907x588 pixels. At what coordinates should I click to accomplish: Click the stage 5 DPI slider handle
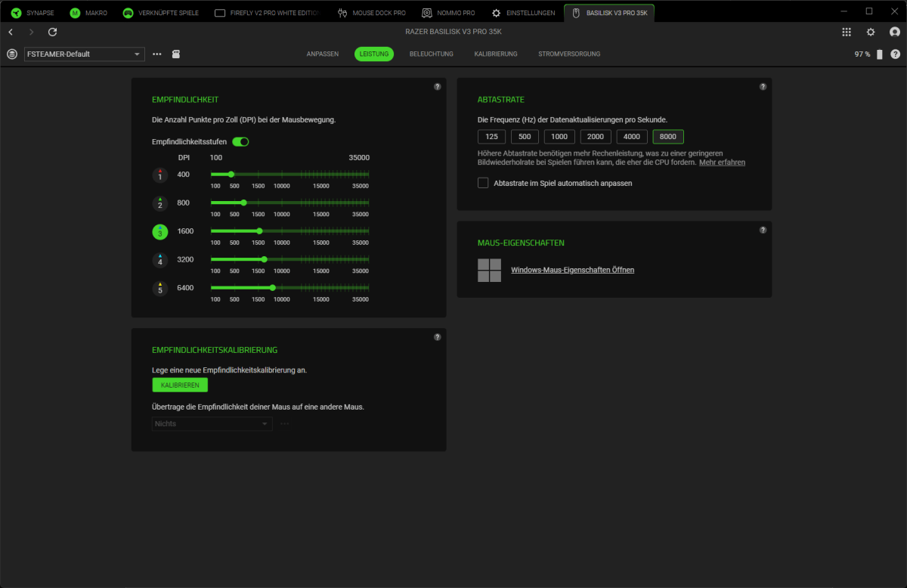tap(272, 287)
